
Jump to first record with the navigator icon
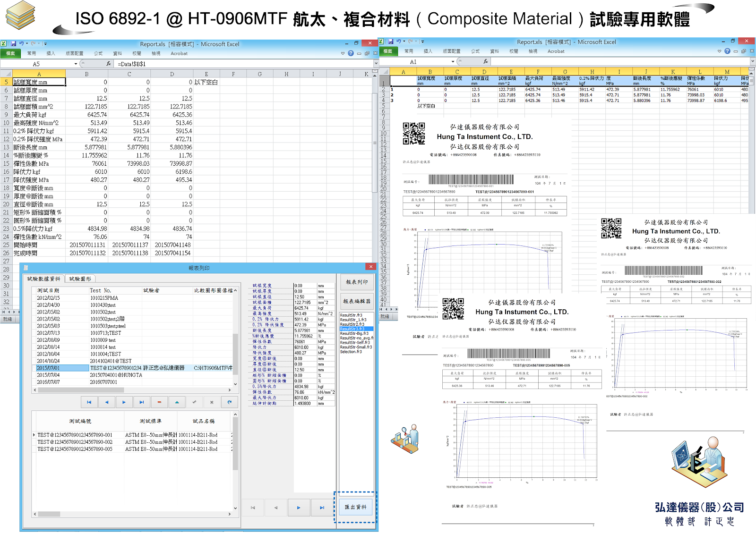coord(89,402)
